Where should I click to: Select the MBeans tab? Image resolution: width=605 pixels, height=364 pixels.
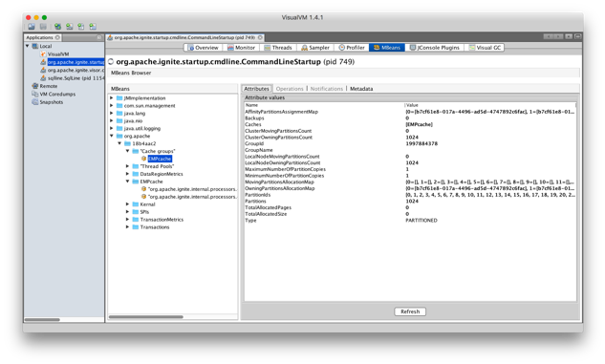(387, 48)
